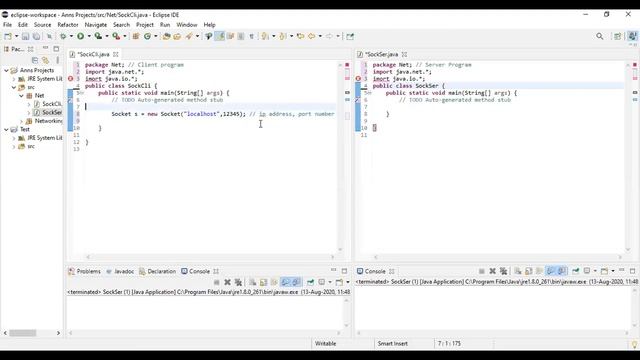The width and height of the screenshot is (640, 360).
Task: Open the File menu
Action: (x=7, y=25)
